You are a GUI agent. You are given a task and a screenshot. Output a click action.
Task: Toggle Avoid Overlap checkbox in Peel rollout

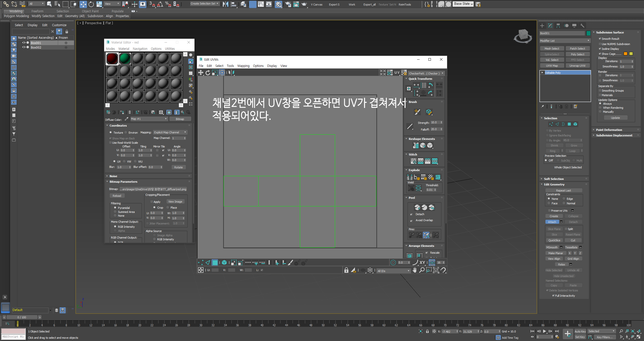pyautogui.click(x=412, y=220)
